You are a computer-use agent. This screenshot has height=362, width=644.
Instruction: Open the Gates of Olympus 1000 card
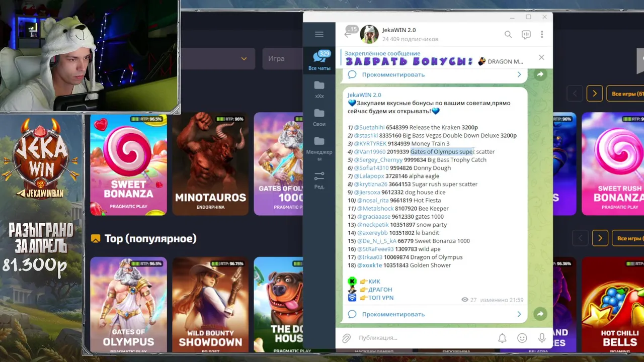pyautogui.click(x=278, y=164)
